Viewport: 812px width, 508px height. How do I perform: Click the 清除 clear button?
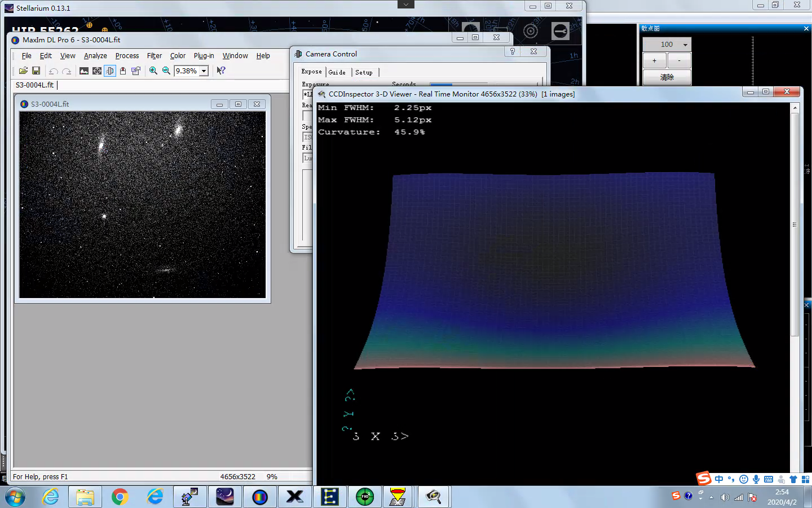(667, 77)
